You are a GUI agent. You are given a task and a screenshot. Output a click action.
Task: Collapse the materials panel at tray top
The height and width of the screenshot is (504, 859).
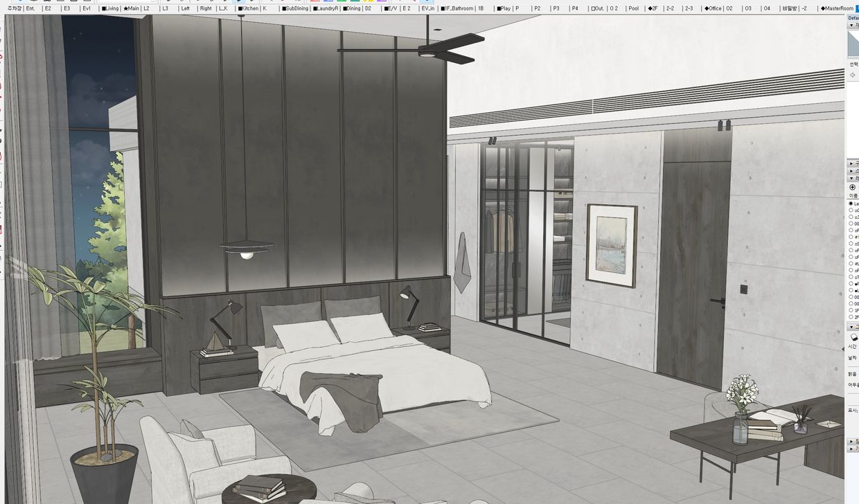(851, 26)
